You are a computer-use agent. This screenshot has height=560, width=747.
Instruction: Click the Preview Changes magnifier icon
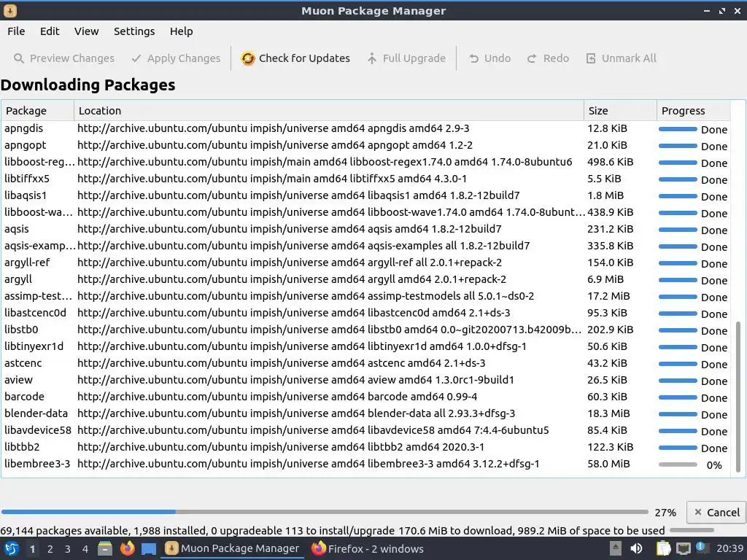[x=18, y=58]
